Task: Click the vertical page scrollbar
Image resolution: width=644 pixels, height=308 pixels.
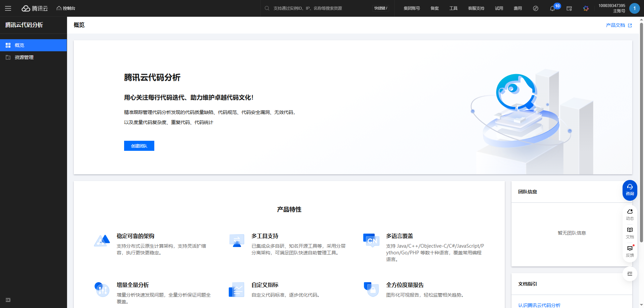Action: click(641, 132)
